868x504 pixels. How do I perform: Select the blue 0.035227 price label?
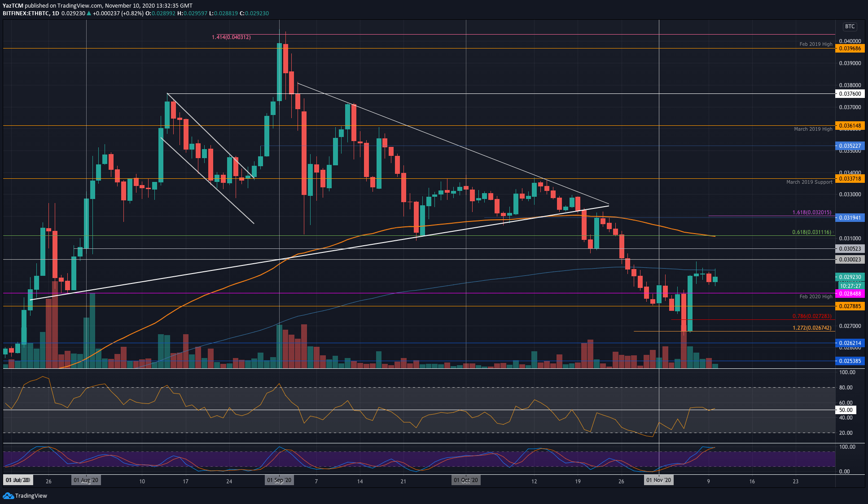coord(850,146)
